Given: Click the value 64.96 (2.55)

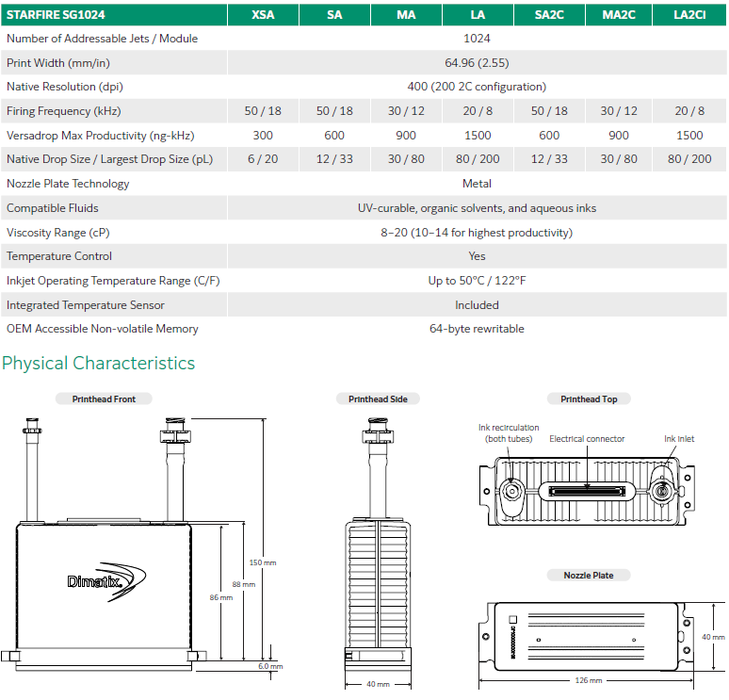Looking at the screenshot, I should click(x=477, y=63).
